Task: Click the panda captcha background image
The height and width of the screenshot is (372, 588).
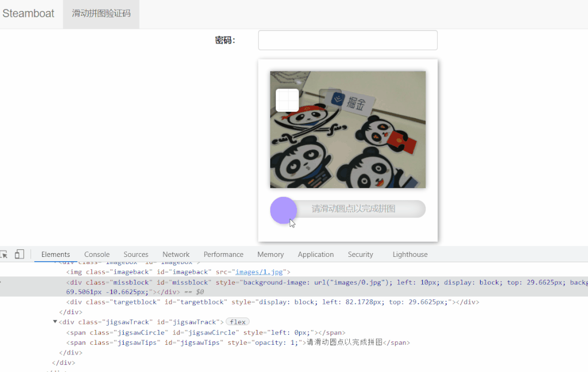Action: point(348,129)
